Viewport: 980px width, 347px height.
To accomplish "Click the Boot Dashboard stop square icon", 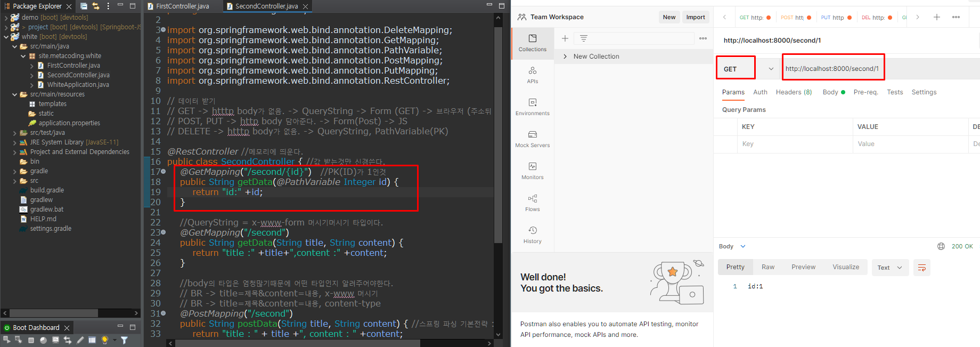I will pyautogui.click(x=31, y=340).
